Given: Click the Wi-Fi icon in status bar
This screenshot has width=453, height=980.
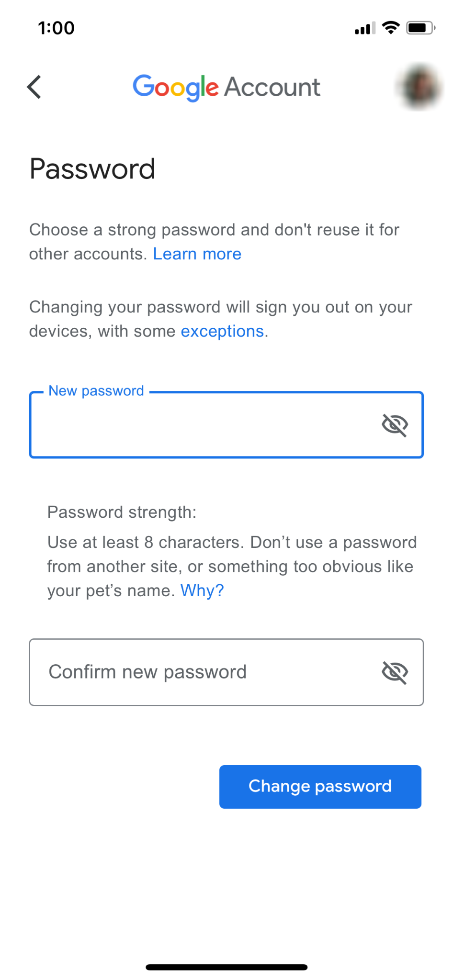Looking at the screenshot, I should point(390,28).
